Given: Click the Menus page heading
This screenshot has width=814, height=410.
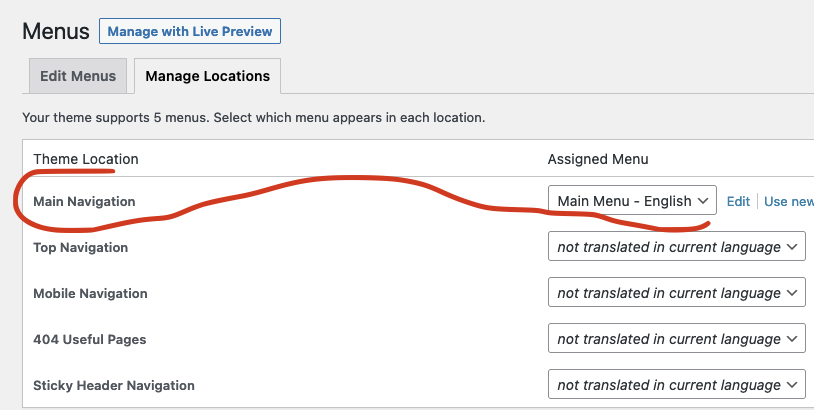Looking at the screenshot, I should click(56, 31).
